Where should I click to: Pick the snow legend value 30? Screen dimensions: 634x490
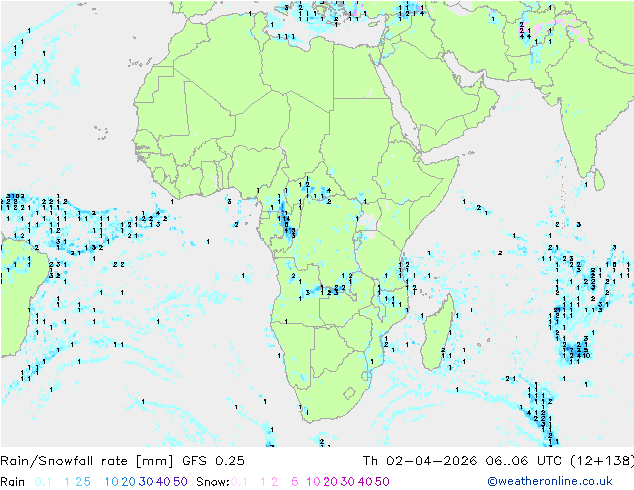(348, 482)
